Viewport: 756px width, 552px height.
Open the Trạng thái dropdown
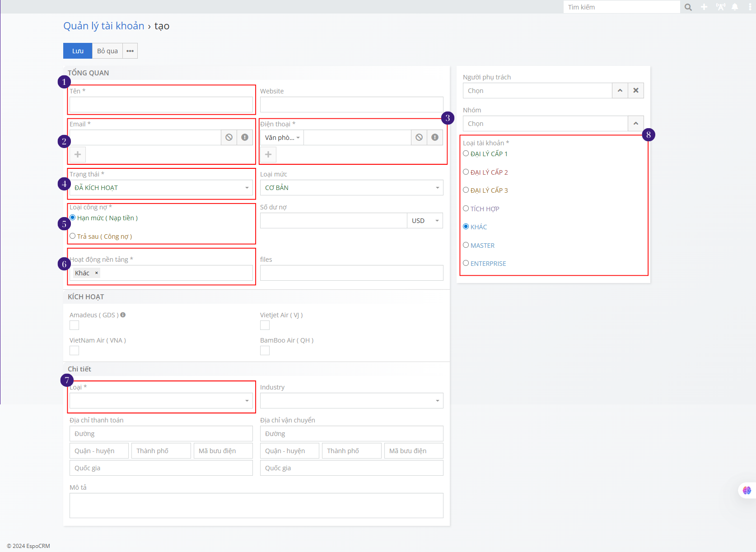point(161,188)
